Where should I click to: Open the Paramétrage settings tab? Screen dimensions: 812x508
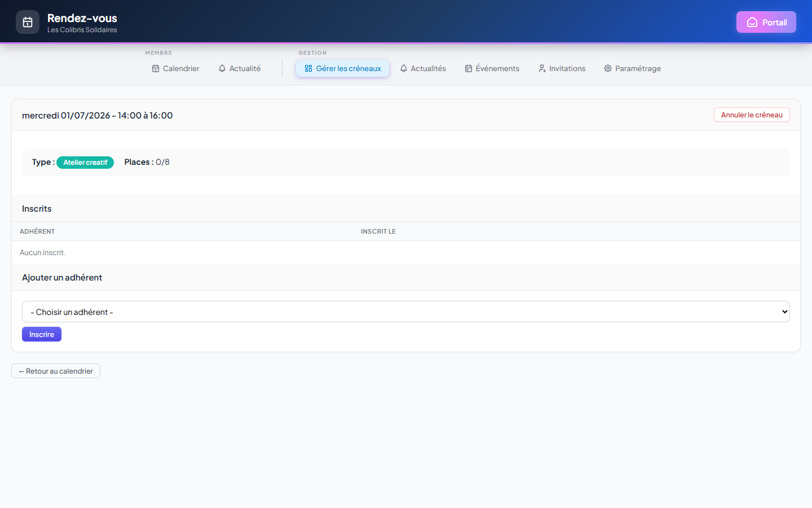tap(633, 68)
